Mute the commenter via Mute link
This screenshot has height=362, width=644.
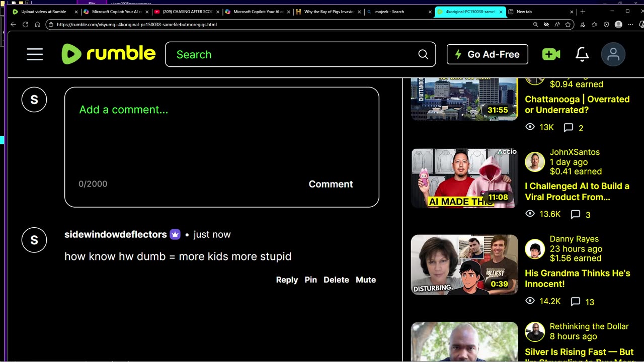(x=366, y=280)
